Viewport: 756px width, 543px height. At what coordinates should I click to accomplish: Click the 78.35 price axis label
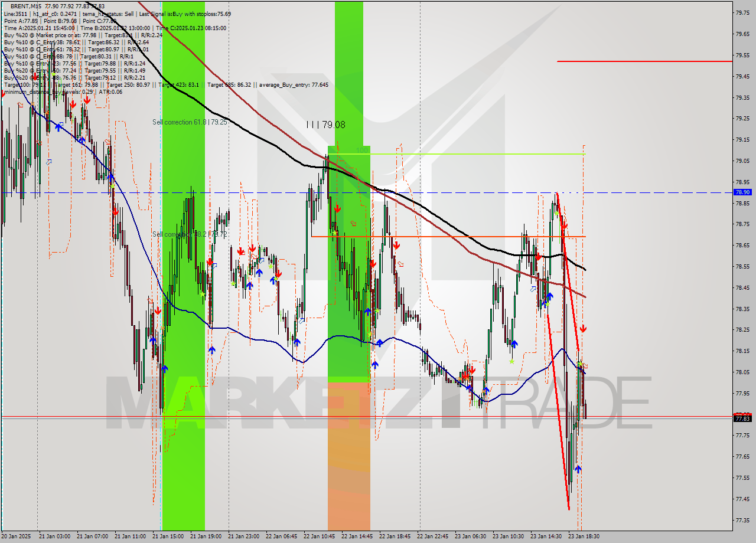pos(742,309)
